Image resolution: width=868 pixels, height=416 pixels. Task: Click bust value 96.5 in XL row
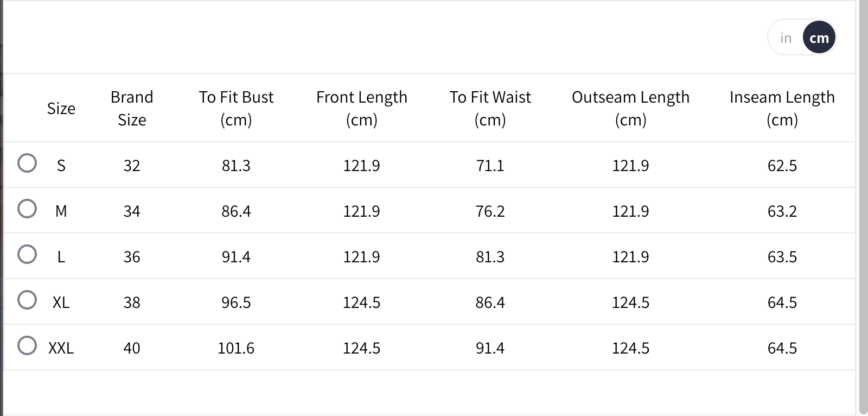click(236, 302)
